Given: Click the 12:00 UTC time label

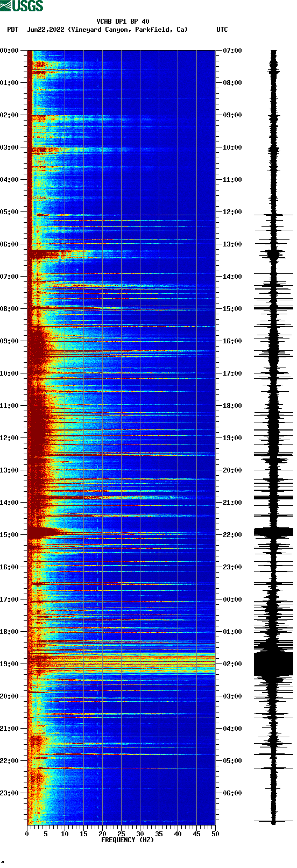Looking at the screenshot, I should 232,212.
